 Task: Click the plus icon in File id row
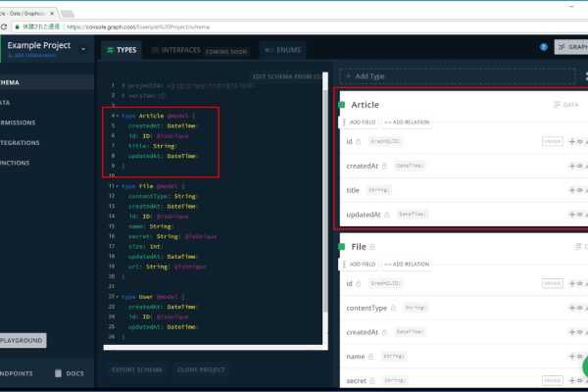tap(571, 283)
